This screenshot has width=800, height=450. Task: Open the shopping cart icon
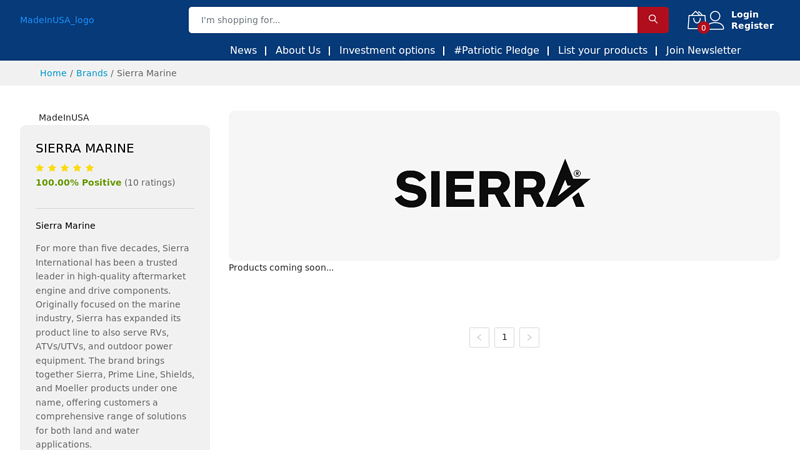696,20
